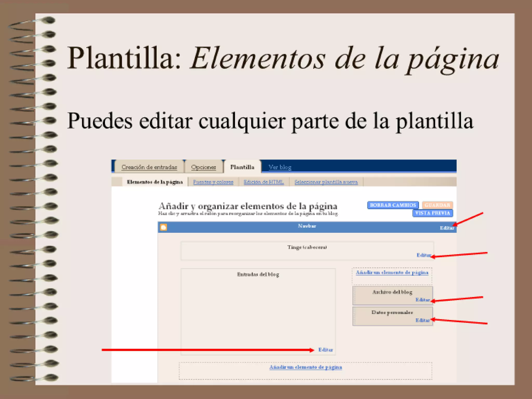Edit the Navbar element

point(447,228)
